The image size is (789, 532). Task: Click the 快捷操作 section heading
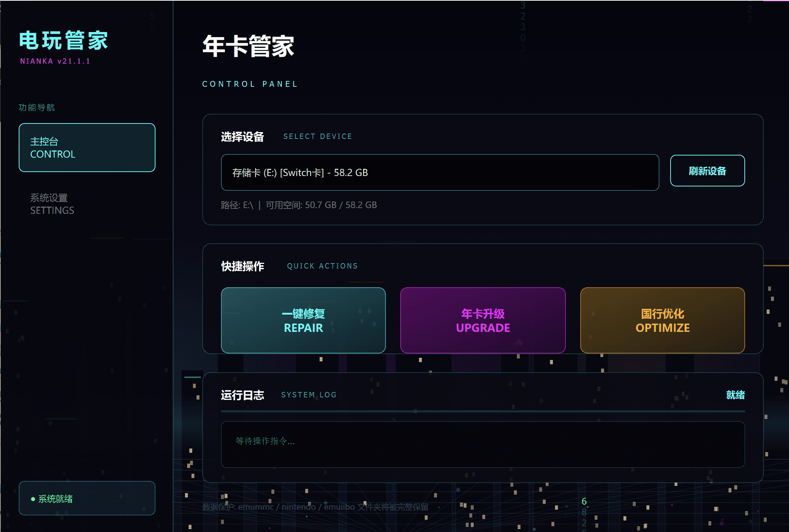[242, 266]
